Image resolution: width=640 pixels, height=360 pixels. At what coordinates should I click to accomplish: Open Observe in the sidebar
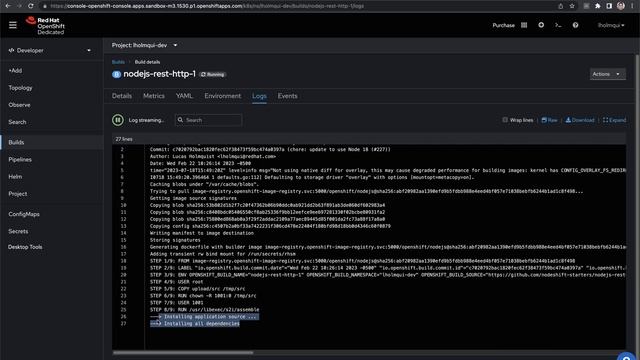coord(51,105)
